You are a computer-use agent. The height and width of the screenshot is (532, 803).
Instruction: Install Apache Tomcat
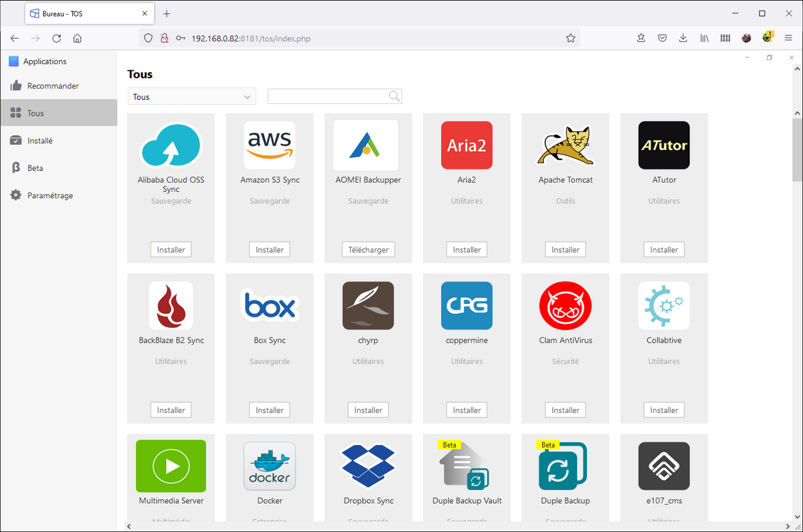point(565,250)
